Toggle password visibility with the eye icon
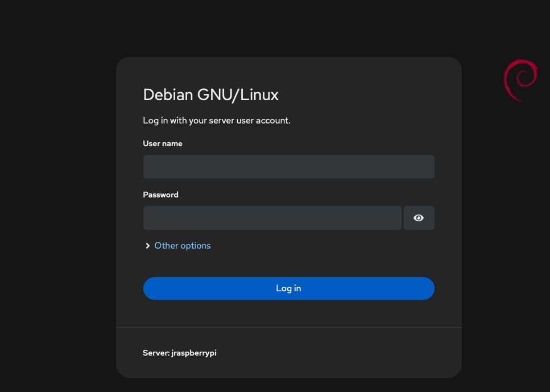The width and height of the screenshot is (550, 392). 419,218
